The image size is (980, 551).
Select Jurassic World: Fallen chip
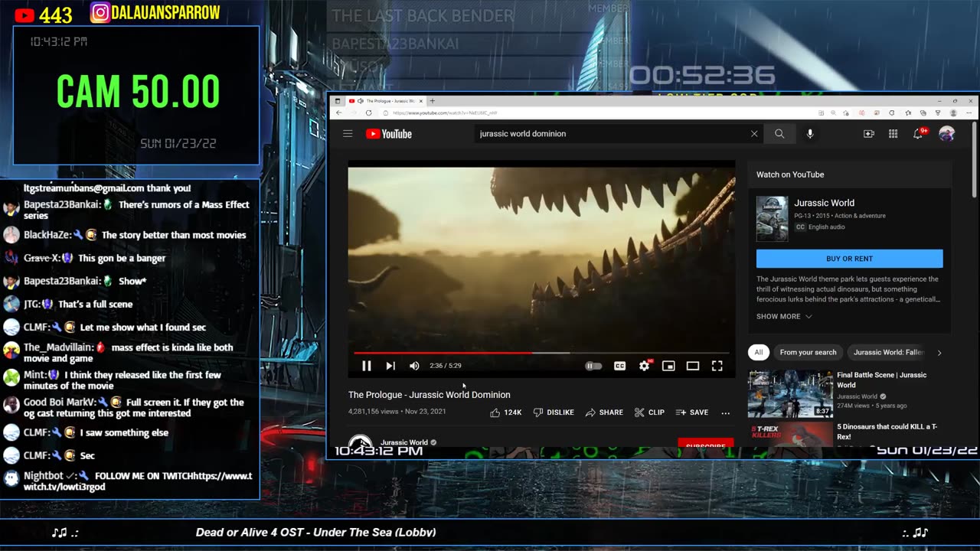coord(888,352)
